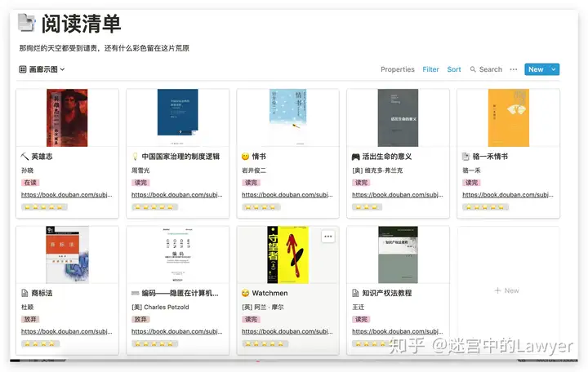The height and width of the screenshot is (372, 588).
Task: Open the 英雄志 book cover thumbnail
Action: click(67, 117)
